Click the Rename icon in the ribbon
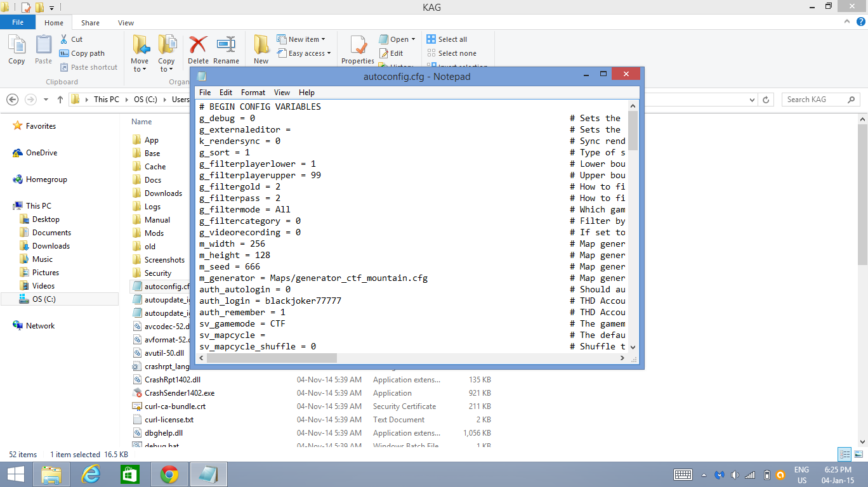 pyautogui.click(x=226, y=49)
